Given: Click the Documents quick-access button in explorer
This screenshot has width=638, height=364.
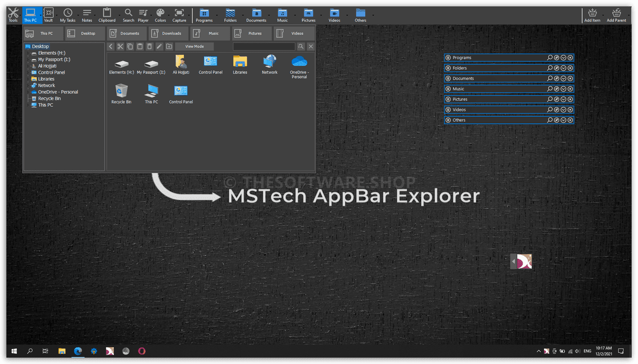Looking at the screenshot, I should [x=127, y=33].
